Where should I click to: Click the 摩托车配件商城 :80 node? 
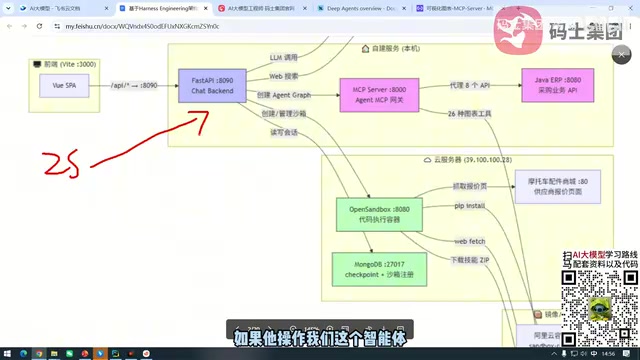[x=558, y=187]
